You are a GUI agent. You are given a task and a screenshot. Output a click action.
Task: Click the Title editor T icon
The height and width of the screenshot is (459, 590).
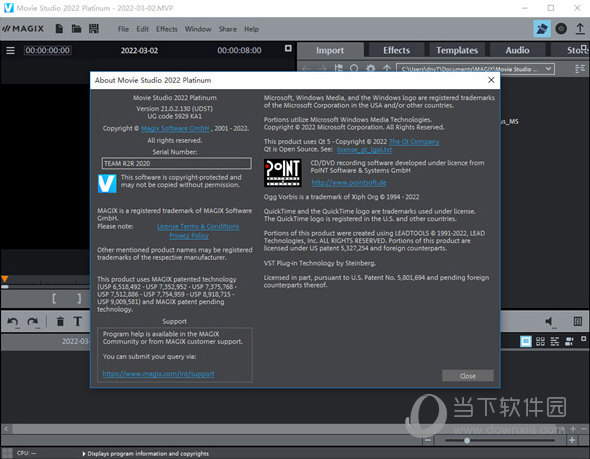pyautogui.click(x=78, y=321)
